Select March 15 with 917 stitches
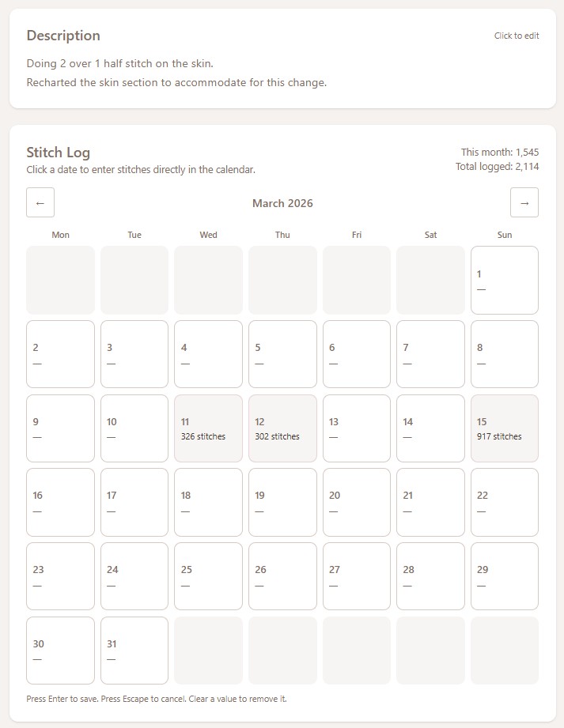 505,428
